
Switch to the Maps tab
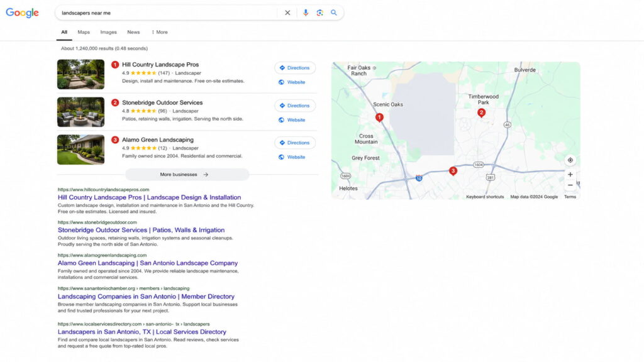click(84, 32)
